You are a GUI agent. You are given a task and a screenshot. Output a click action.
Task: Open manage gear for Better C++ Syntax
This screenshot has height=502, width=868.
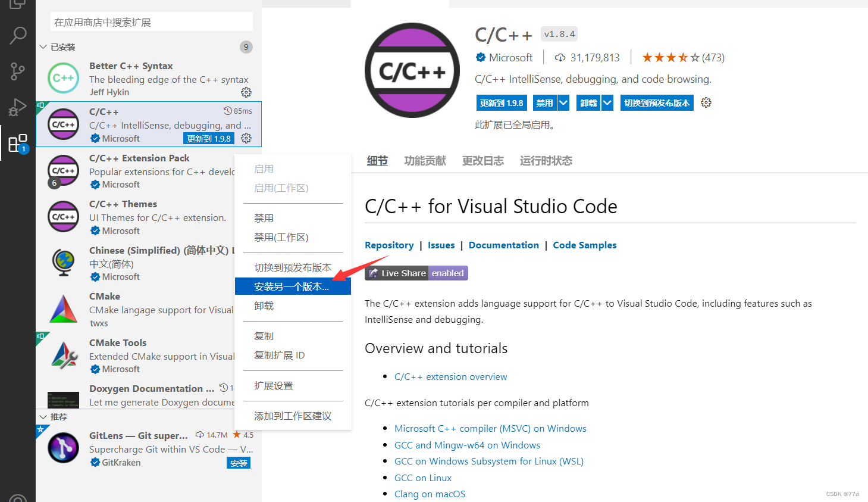pos(246,92)
